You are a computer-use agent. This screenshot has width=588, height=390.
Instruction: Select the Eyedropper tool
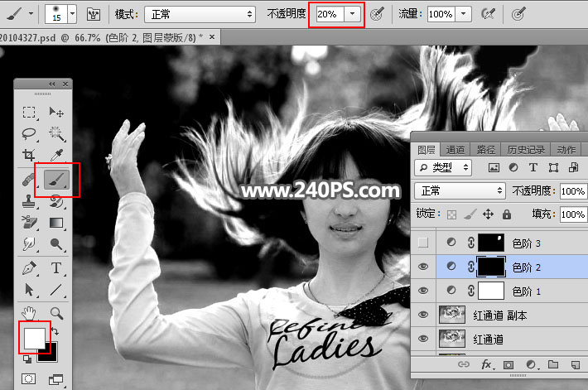57,156
